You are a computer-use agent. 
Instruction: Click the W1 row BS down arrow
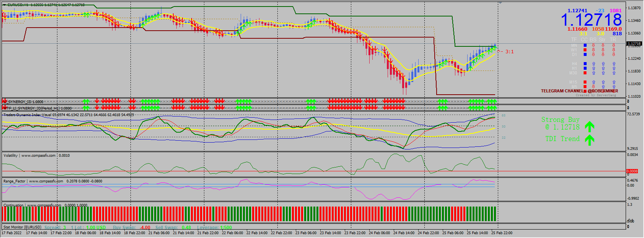coord(593,50)
